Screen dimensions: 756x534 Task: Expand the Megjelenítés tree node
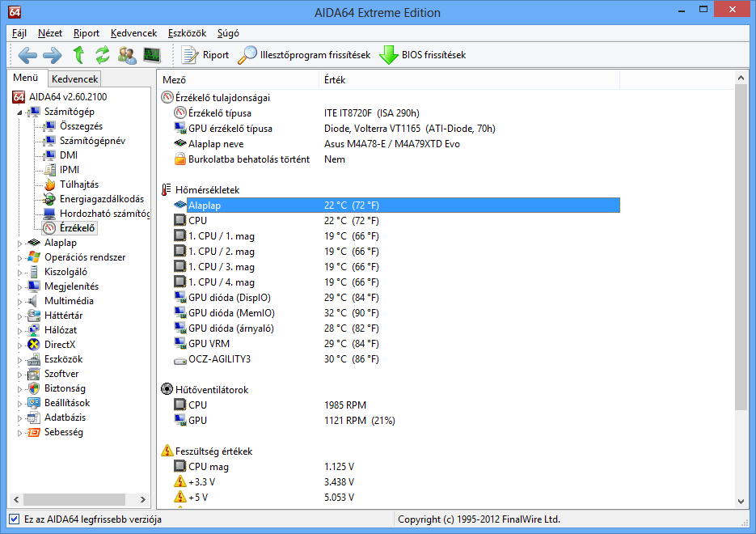(x=19, y=287)
